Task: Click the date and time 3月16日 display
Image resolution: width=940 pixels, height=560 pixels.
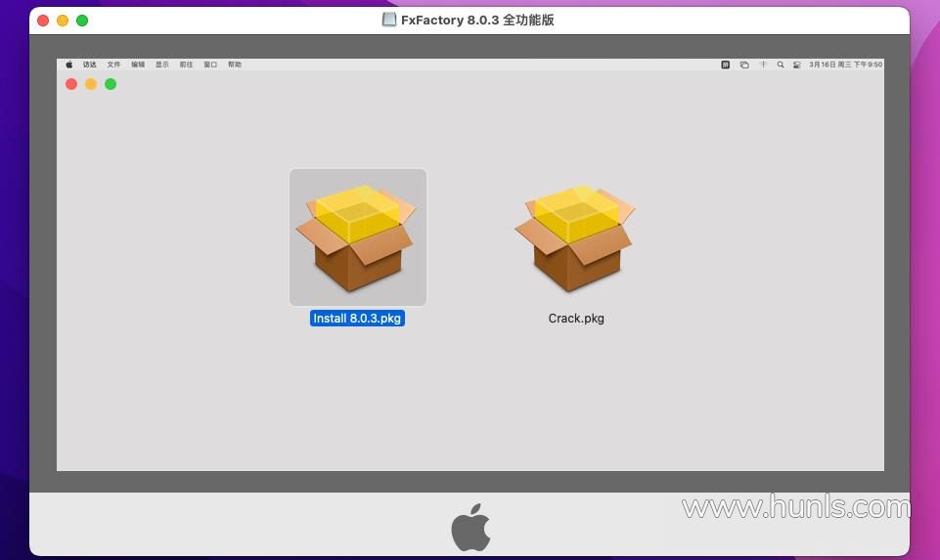Action: 845,65
